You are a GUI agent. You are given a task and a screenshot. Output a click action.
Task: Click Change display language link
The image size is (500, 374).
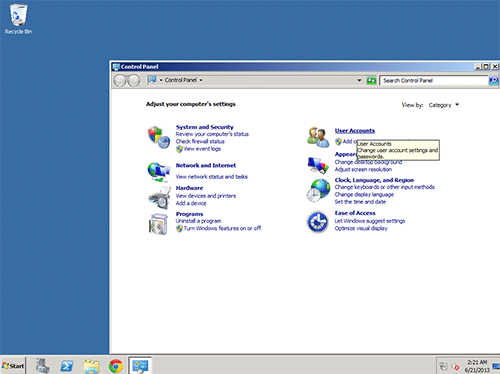coord(364,194)
